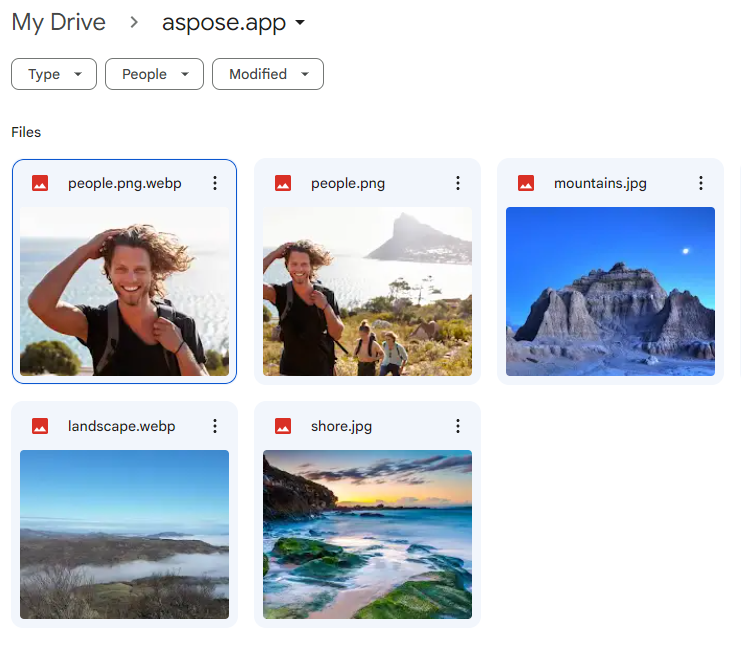This screenshot has width=741, height=665.
Task: Click the file name shore.jpg
Action: [341, 426]
